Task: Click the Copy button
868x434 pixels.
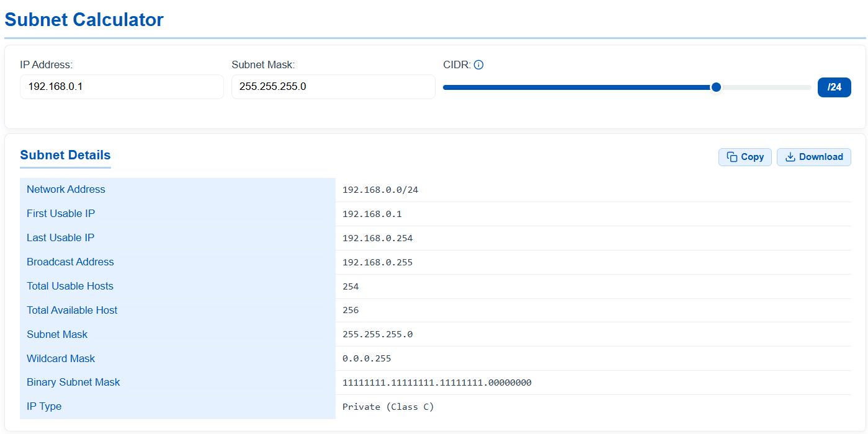Action: (x=745, y=157)
